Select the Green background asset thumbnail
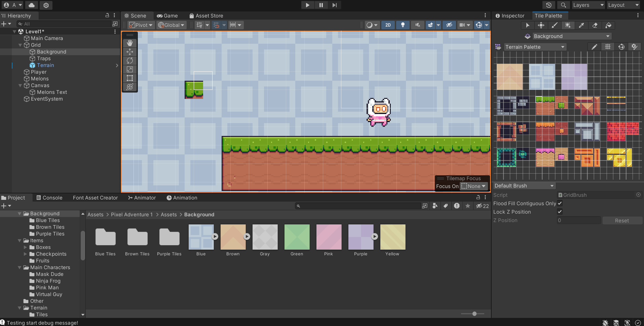The height and width of the screenshot is (326, 644). [297, 237]
